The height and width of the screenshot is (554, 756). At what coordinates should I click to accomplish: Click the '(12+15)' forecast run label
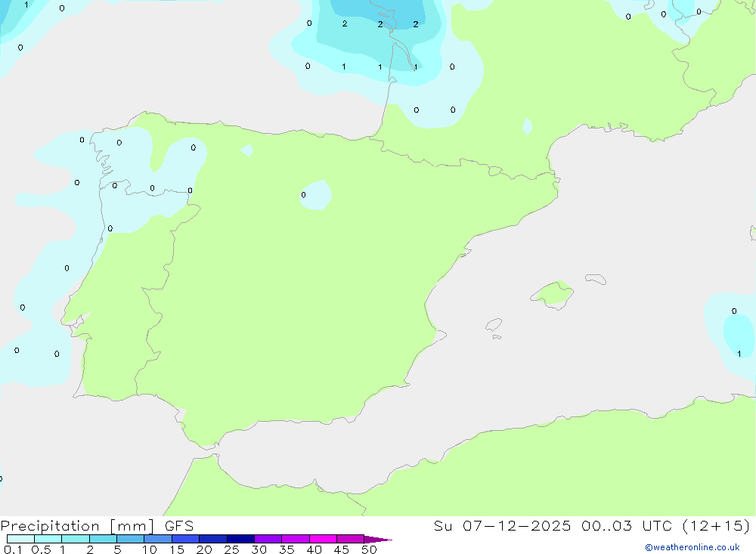click(x=717, y=526)
